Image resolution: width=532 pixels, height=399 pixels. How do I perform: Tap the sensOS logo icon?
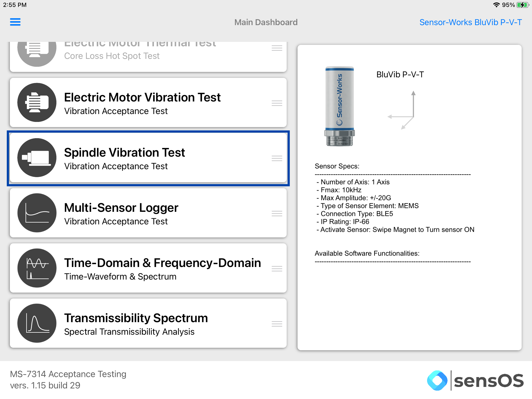[x=437, y=380]
